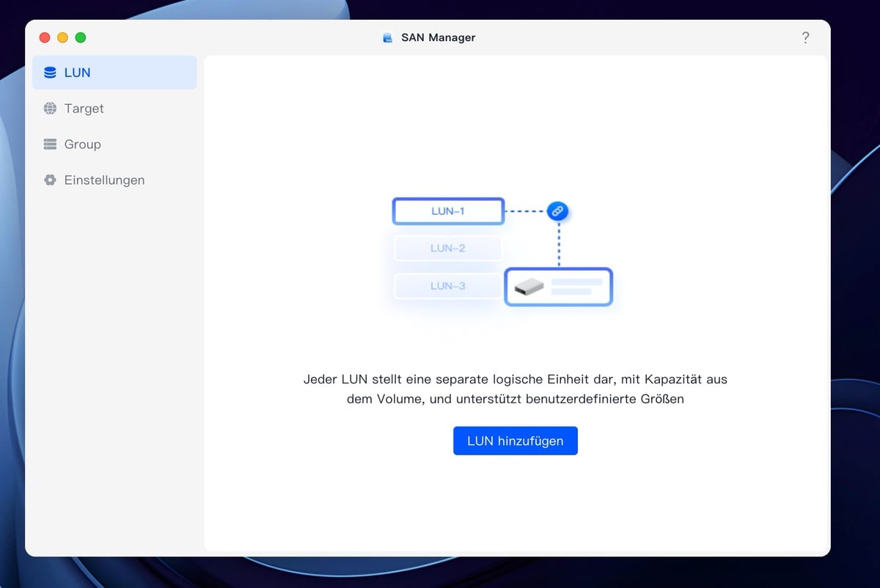
Task: Click the faded LUN-3 box
Action: [x=448, y=286]
